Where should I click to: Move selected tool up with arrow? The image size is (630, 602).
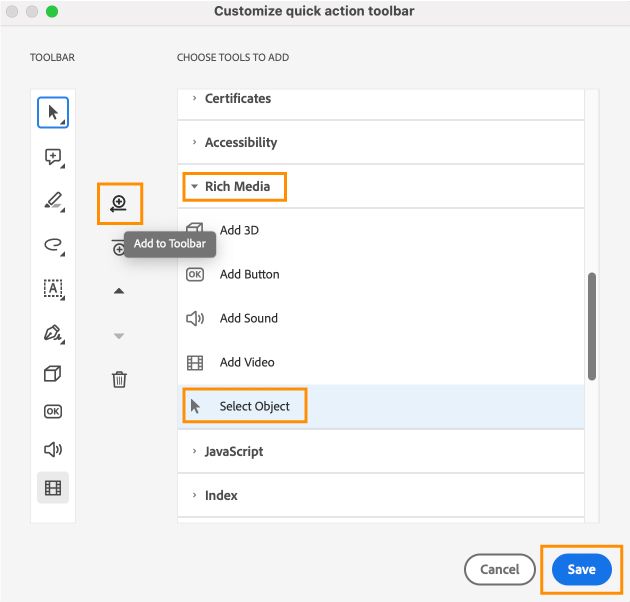pyautogui.click(x=119, y=291)
